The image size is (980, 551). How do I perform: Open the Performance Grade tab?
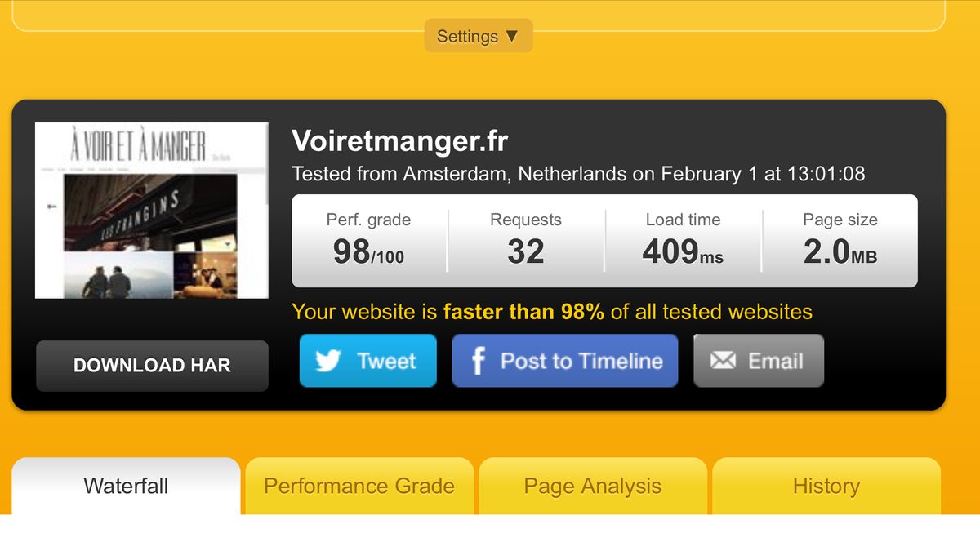click(x=359, y=487)
